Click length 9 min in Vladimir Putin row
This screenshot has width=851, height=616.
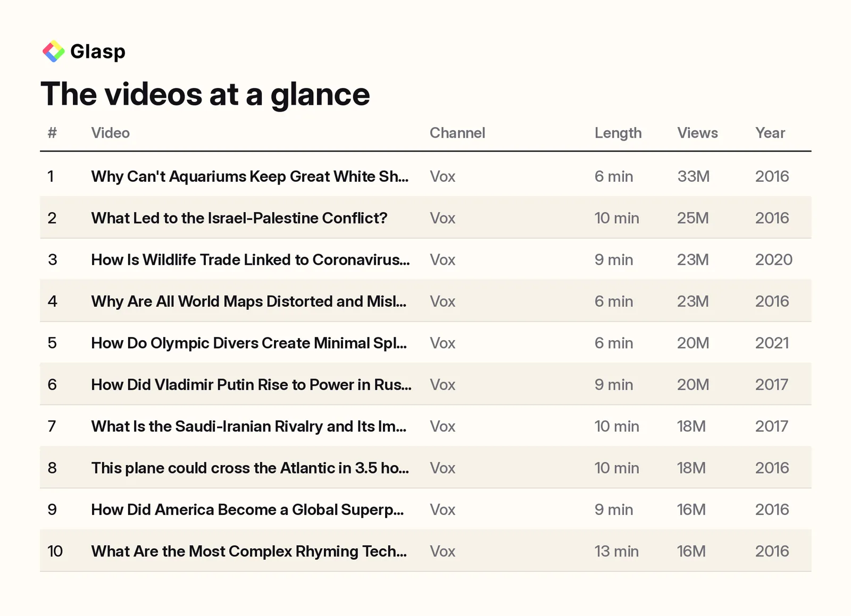[x=614, y=385]
